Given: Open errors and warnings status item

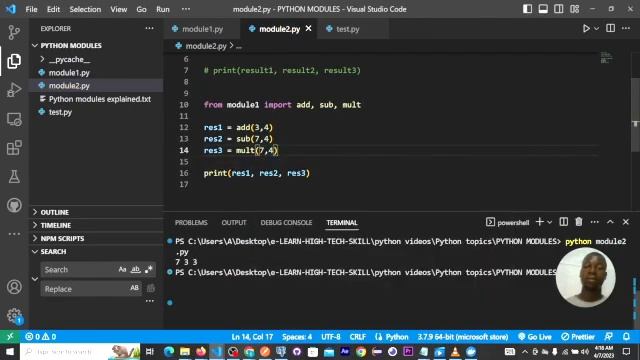Looking at the screenshot, I should point(40,337).
